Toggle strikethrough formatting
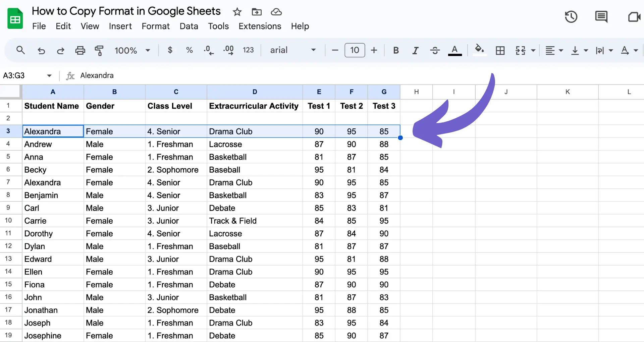The width and height of the screenshot is (644, 342). coord(435,50)
